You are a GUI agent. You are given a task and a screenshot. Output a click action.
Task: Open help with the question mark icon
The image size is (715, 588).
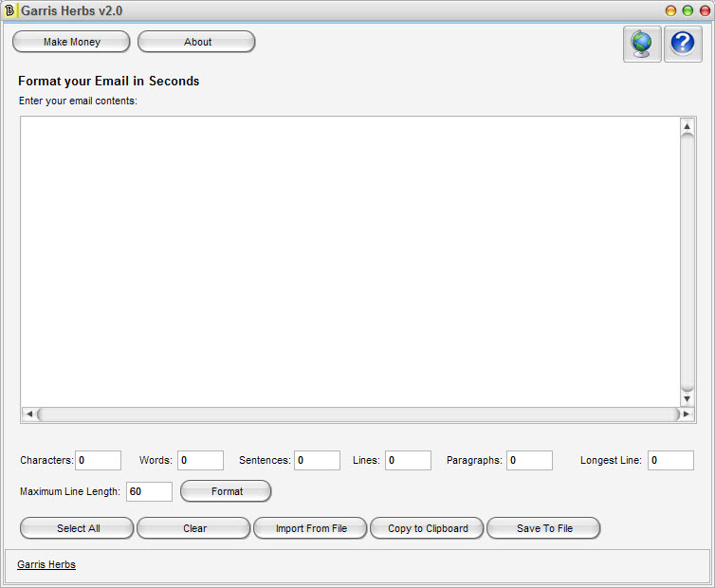683,44
